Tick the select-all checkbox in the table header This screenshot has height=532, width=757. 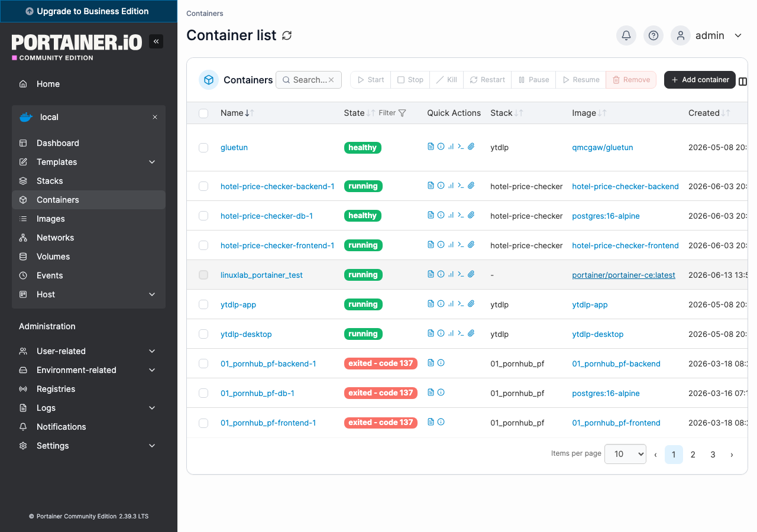(x=203, y=113)
